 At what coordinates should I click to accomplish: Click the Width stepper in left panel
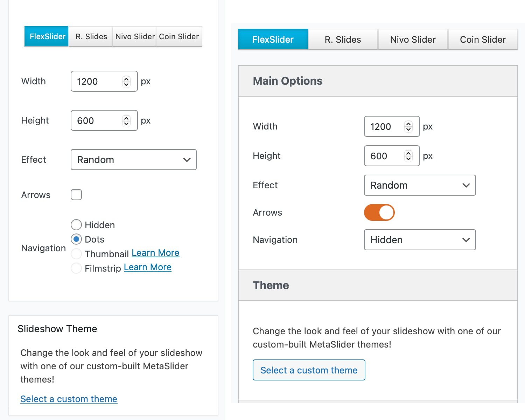pos(126,82)
